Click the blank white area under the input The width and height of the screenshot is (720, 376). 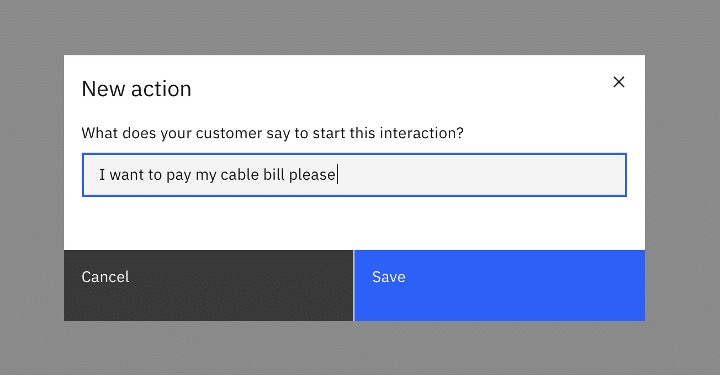(x=354, y=223)
